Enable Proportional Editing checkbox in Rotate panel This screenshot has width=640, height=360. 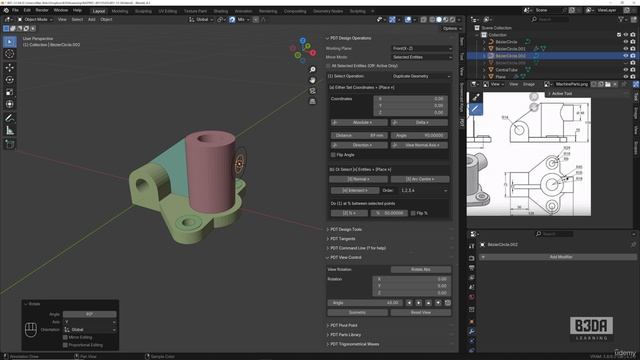pyautogui.click(x=65, y=345)
